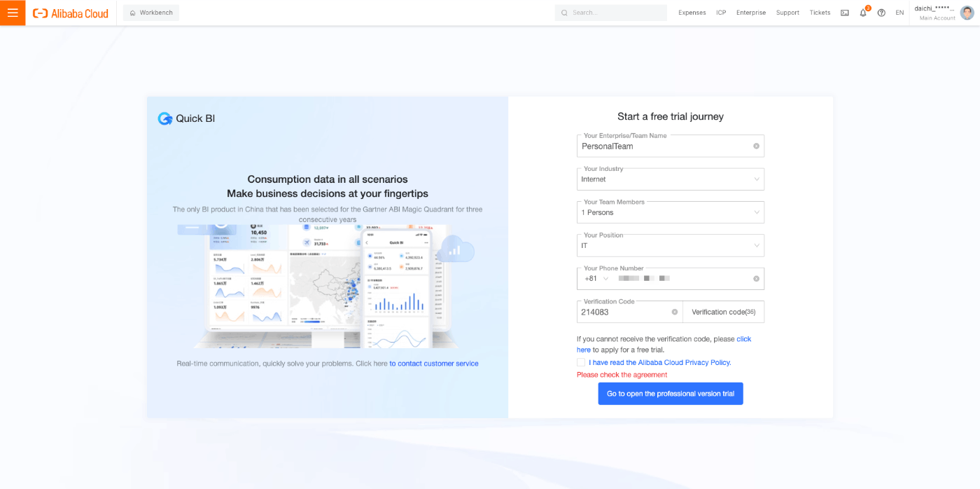Focus the top search box

pyautogui.click(x=611, y=13)
